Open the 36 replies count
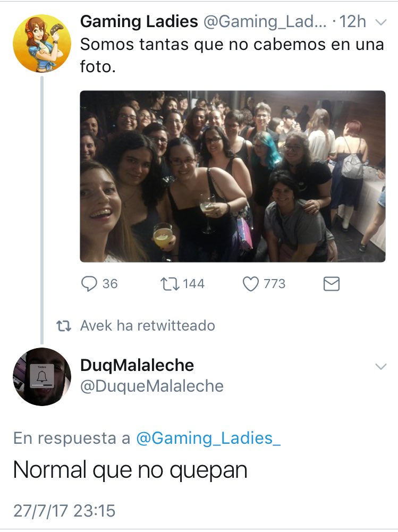 click(110, 284)
